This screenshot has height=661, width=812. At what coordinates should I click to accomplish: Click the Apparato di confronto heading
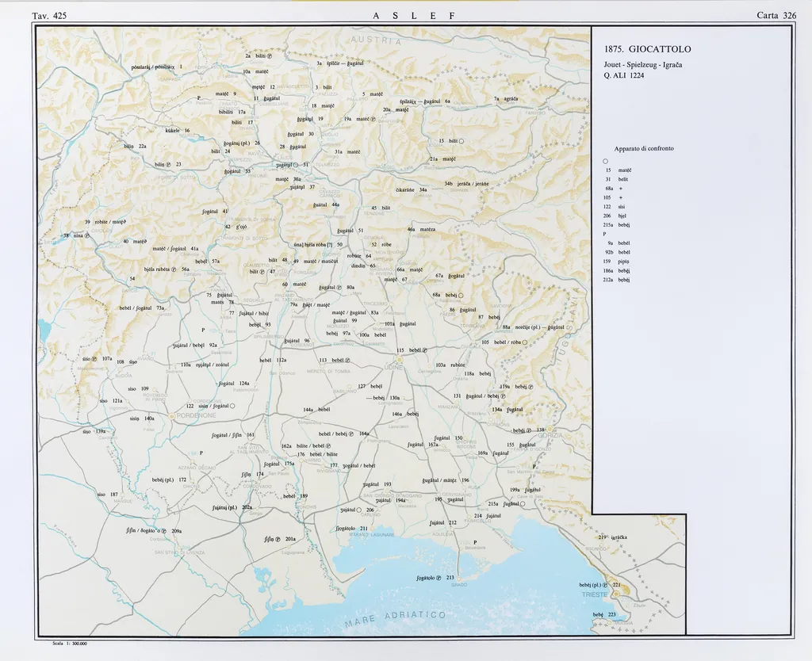[x=644, y=148]
